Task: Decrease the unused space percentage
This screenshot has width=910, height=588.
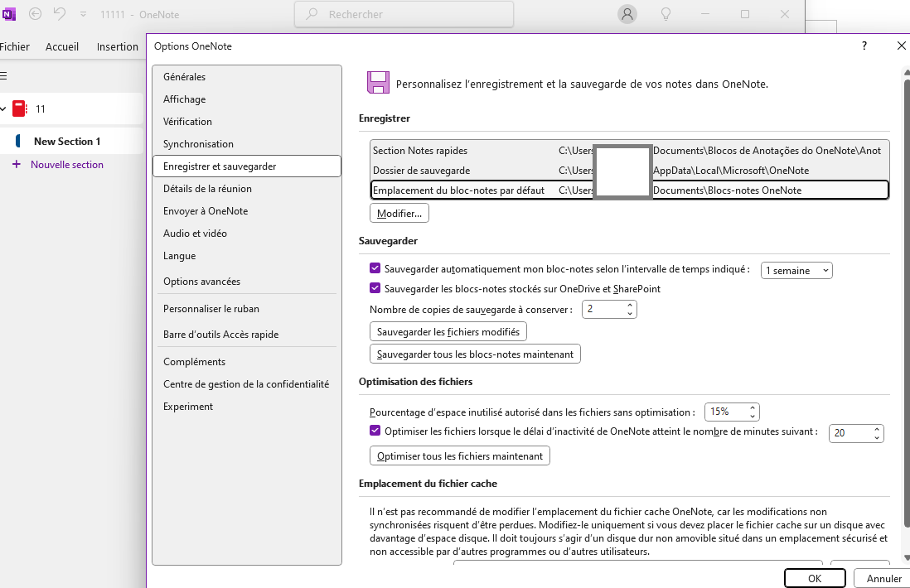Action: (753, 417)
